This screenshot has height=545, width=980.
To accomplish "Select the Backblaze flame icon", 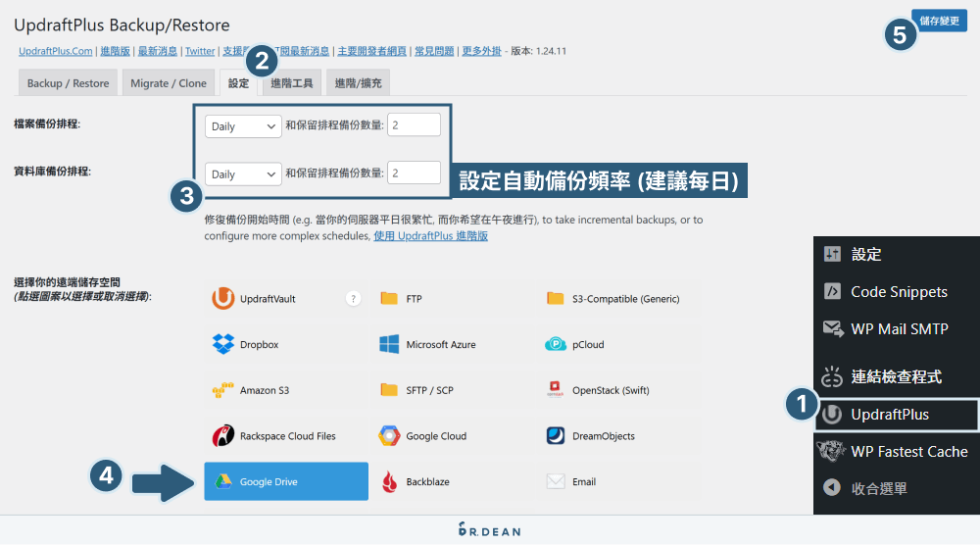I will (389, 482).
